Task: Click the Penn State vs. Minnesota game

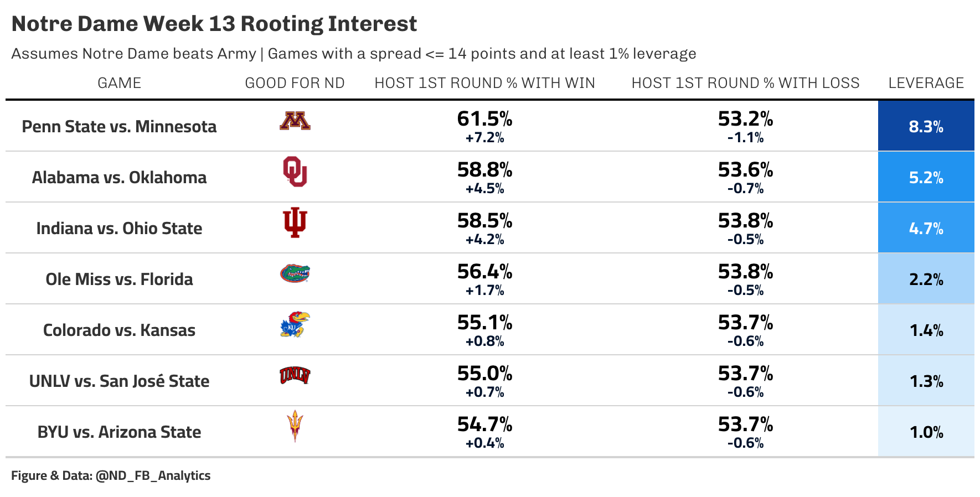Action: (120, 127)
